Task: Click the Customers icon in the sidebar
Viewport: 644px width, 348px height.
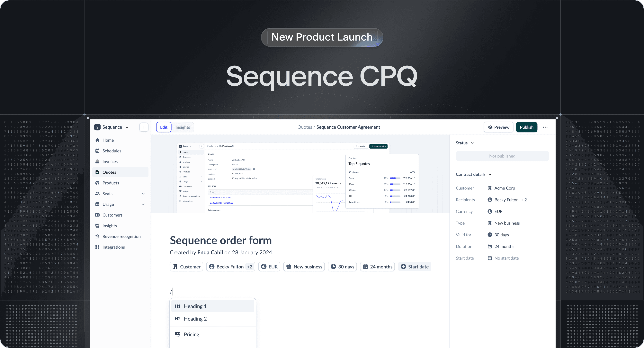Action: 97,215
